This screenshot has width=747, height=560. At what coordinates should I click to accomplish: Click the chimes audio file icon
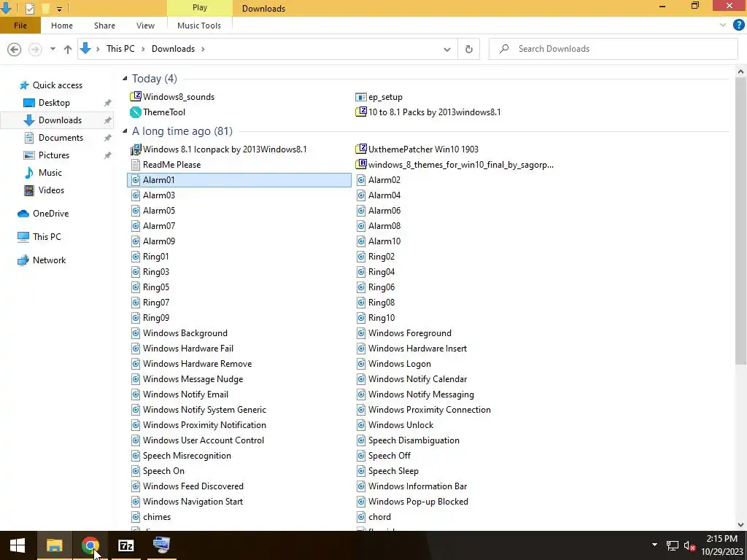pyautogui.click(x=136, y=517)
